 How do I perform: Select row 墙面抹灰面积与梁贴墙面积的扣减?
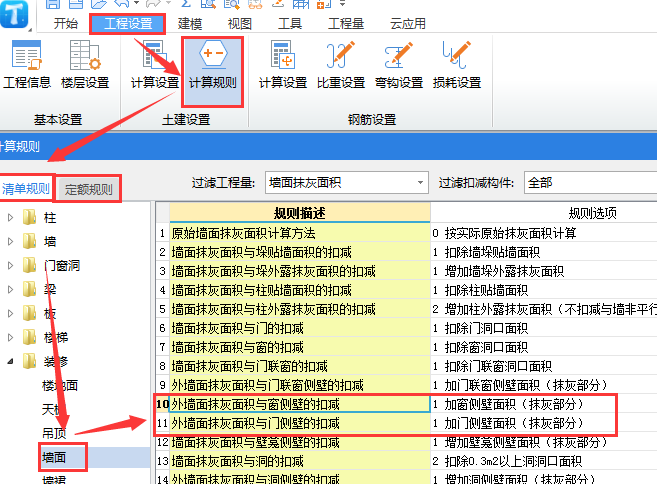pos(300,252)
